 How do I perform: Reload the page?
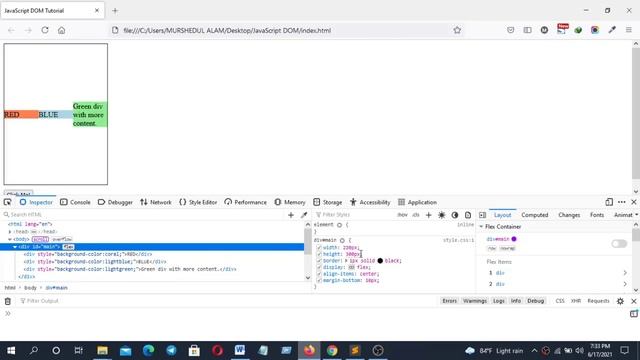[x=45, y=30]
